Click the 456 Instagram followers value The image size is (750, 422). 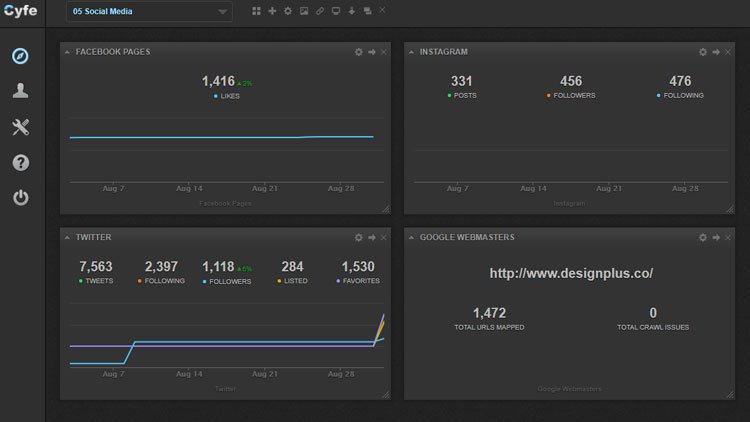click(571, 81)
